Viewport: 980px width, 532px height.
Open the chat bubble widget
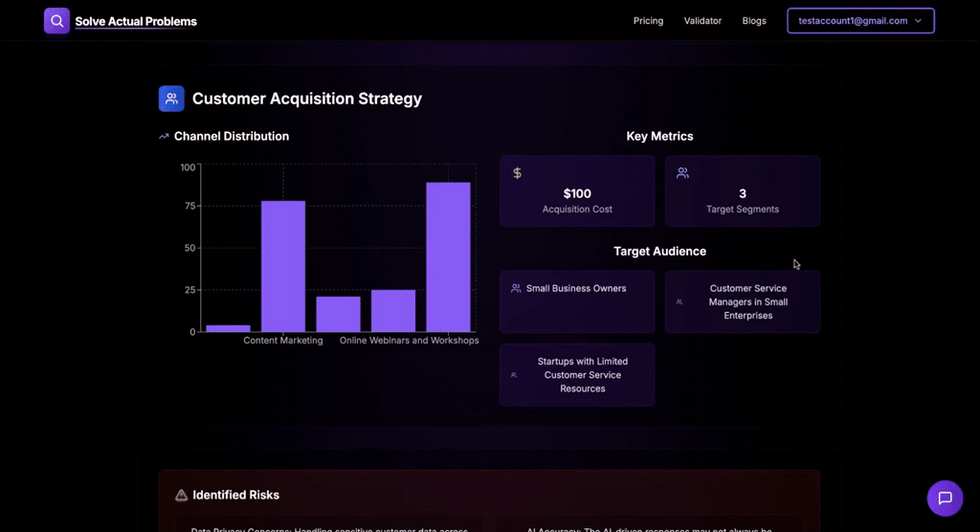pos(945,499)
